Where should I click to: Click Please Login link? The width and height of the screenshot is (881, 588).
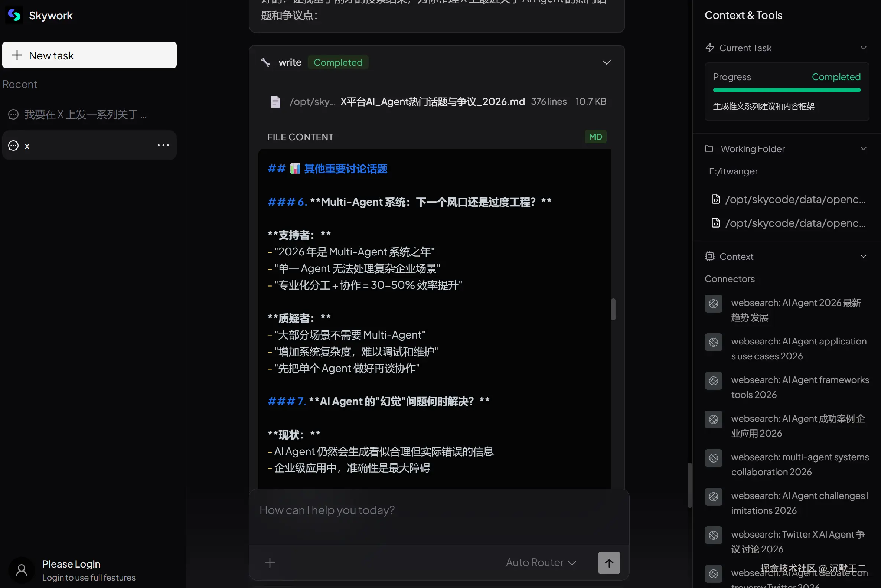(71, 564)
